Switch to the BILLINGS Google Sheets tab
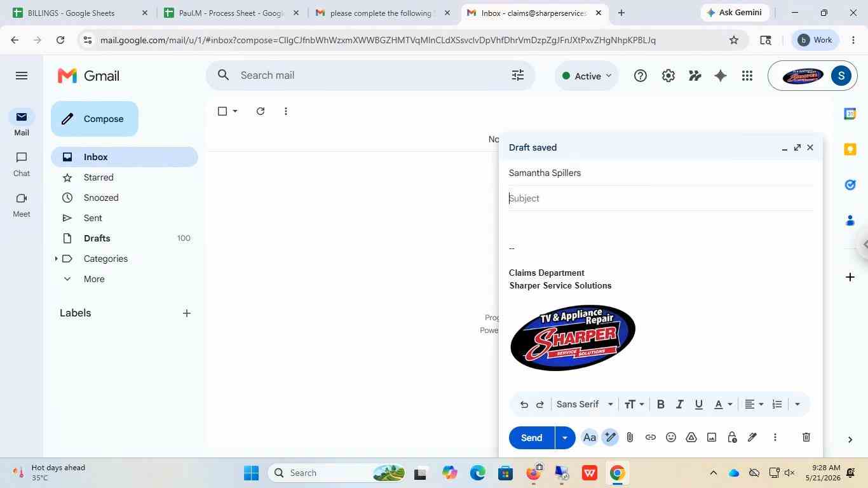 [78, 13]
